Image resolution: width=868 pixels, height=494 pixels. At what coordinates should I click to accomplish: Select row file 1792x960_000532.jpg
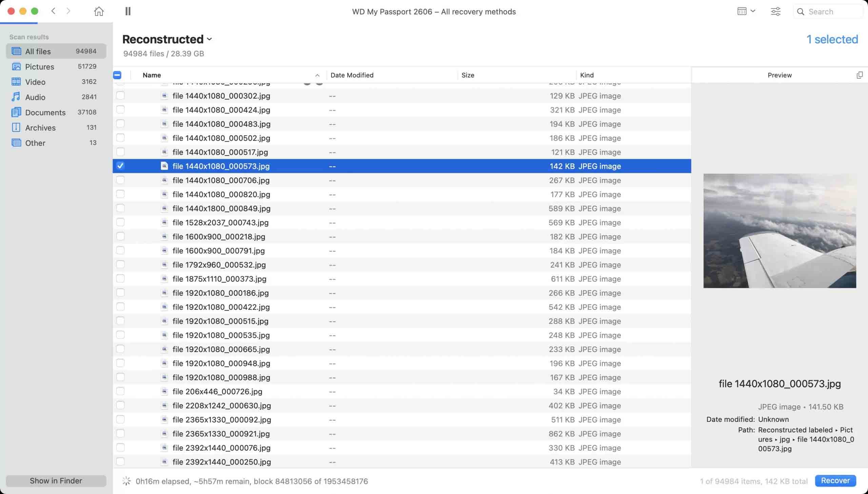pos(402,265)
